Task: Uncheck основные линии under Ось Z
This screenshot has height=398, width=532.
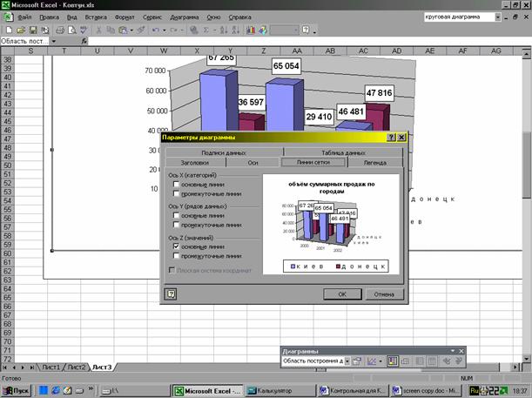Action: [177, 246]
